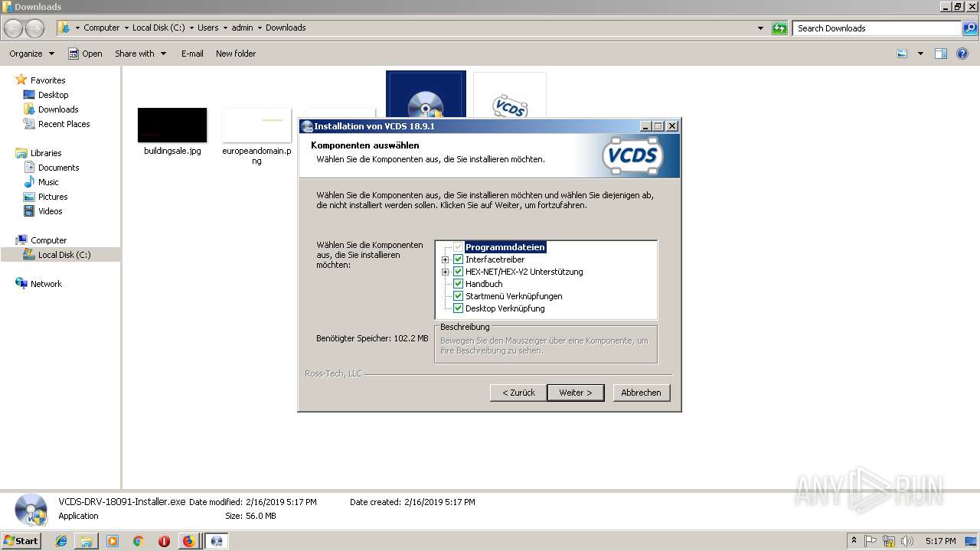Click the search magnifier icon
Image resolution: width=980 pixels, height=551 pixels.
(x=969, y=28)
